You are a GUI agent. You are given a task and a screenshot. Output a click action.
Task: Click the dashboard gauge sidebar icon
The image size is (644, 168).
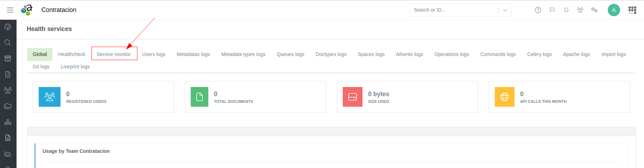8,27
